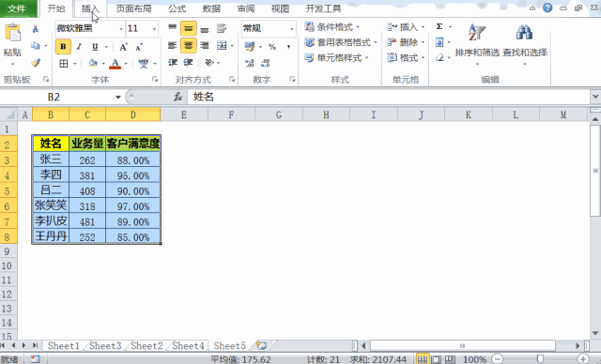Image resolution: width=601 pixels, height=364 pixels.
Task: Toggle center horizontal alignment
Action: pos(188,46)
